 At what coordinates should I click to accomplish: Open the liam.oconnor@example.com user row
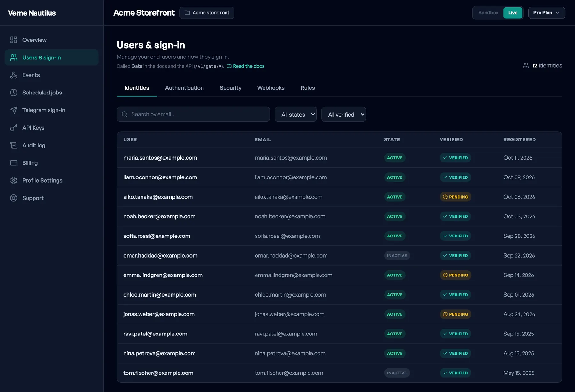(x=339, y=177)
